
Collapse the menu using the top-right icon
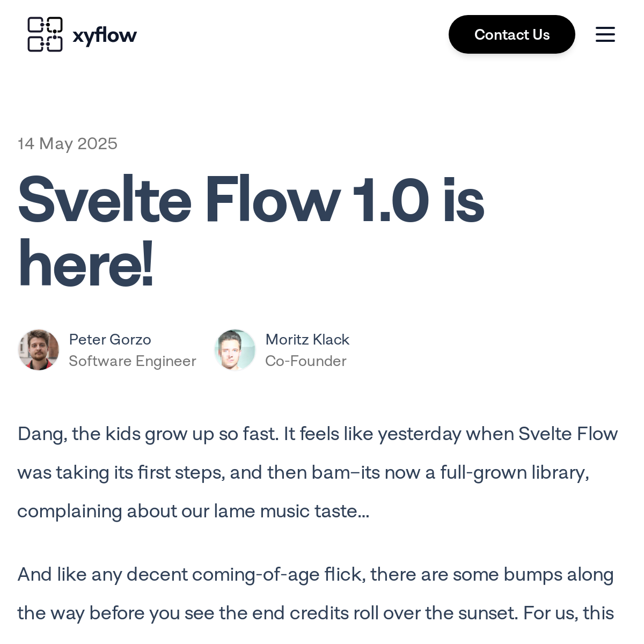[605, 34]
